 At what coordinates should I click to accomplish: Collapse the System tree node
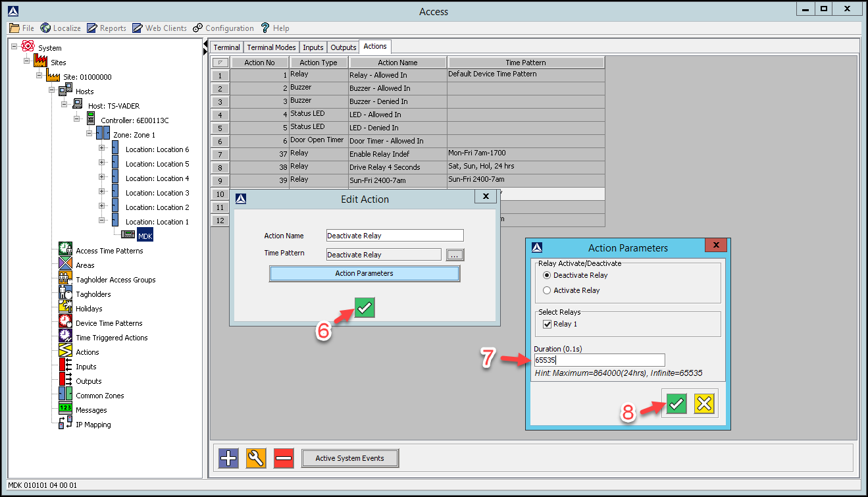tap(14, 47)
